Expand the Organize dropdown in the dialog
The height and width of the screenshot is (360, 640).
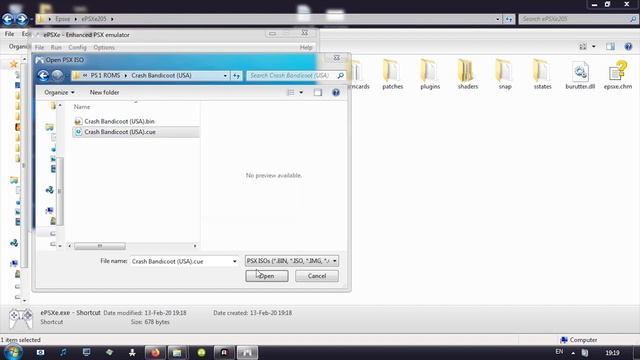point(59,93)
